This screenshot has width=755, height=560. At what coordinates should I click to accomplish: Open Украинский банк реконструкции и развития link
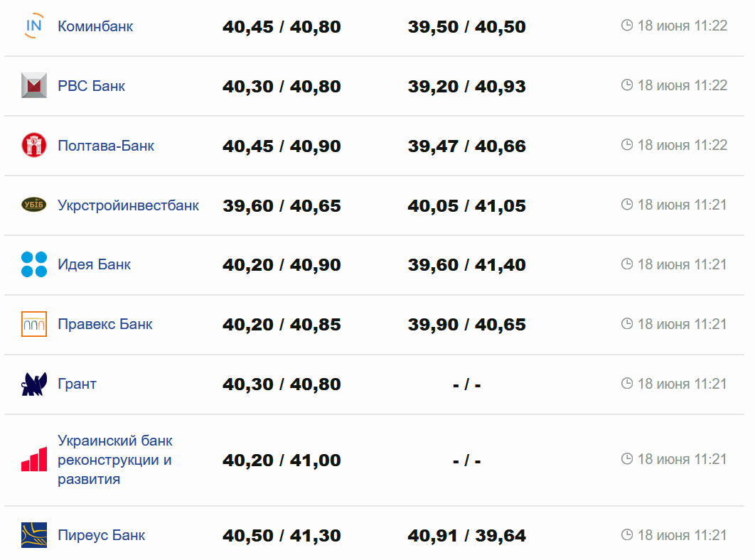click(114, 460)
